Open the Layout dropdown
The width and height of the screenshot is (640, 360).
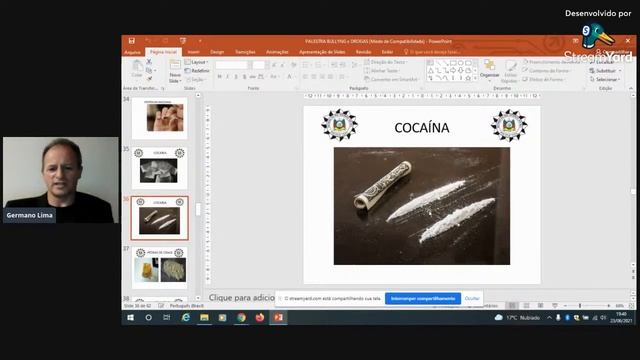click(197, 62)
